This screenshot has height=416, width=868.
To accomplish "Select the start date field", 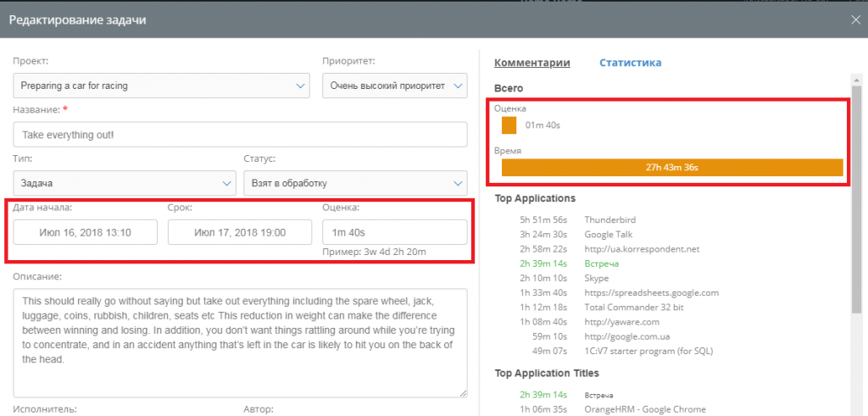I will (85, 232).
